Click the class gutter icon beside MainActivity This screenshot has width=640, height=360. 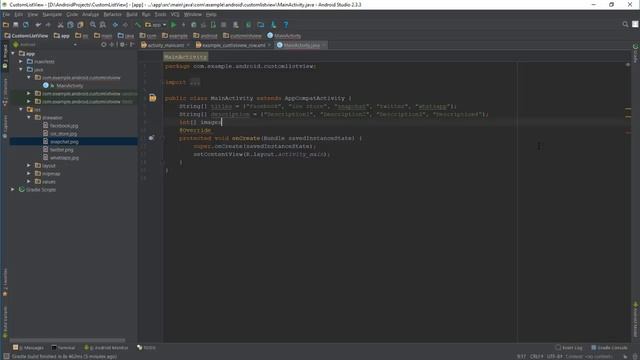[x=152, y=98]
